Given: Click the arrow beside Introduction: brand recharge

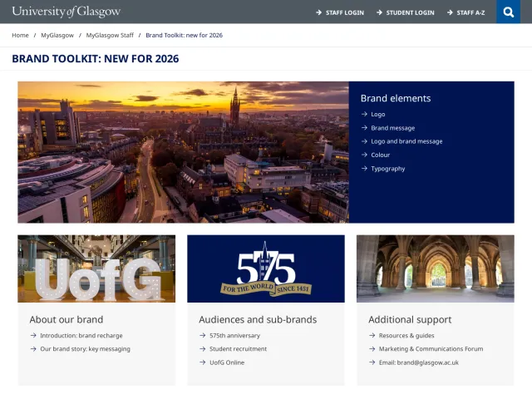Looking at the screenshot, I should point(33,335).
